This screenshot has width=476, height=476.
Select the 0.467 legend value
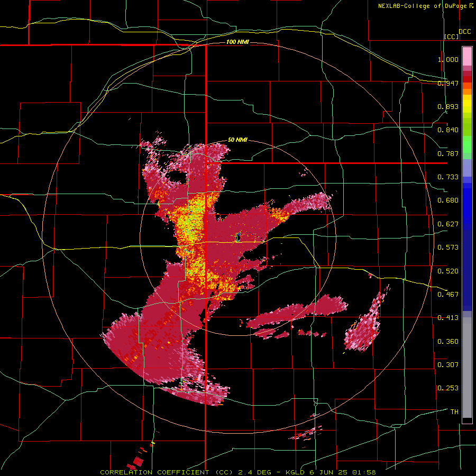(448, 294)
